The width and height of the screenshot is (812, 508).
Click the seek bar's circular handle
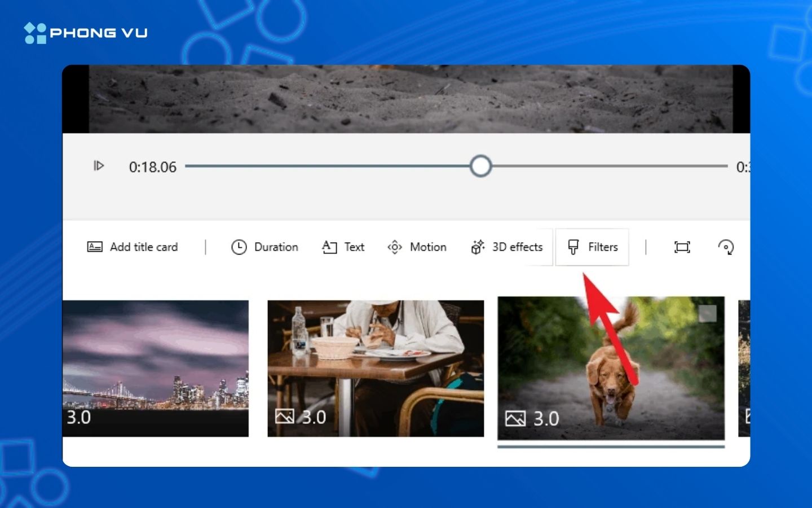click(x=480, y=167)
